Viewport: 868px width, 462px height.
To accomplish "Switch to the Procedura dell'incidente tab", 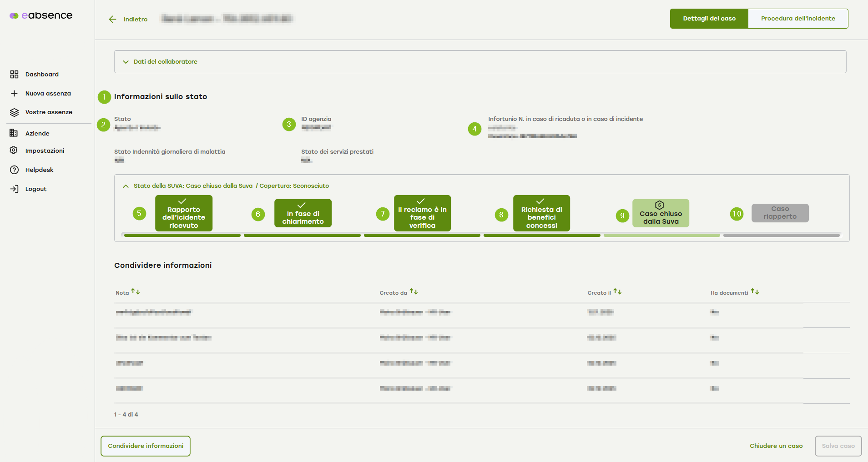I will click(x=798, y=19).
